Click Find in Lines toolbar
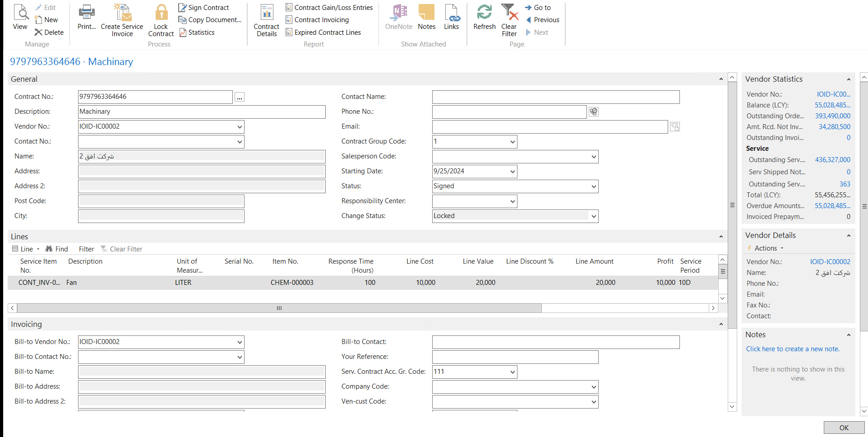Image resolution: width=868 pixels, height=437 pixels. pyautogui.click(x=57, y=249)
